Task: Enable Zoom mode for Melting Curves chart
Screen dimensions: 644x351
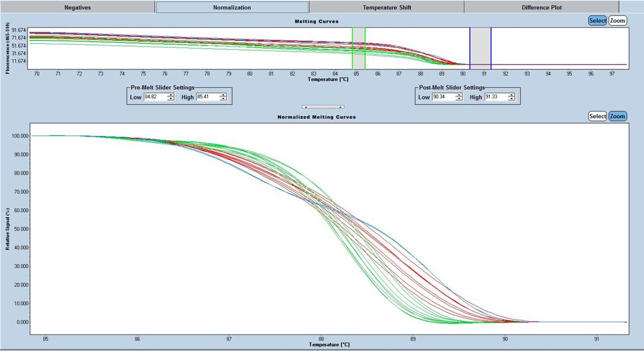Action: (618, 20)
